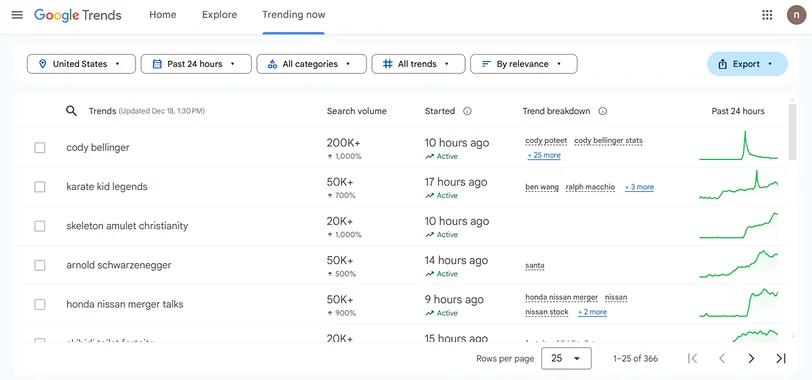Tick honda nissan merger talks checkbox
This screenshot has width=812, height=380.
pyautogui.click(x=40, y=304)
